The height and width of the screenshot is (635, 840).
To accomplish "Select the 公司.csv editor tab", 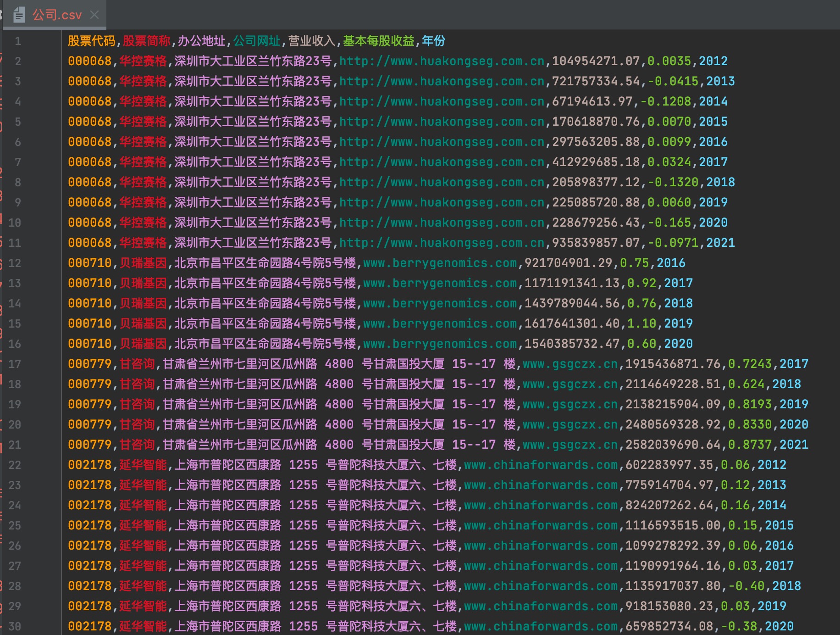I will tap(55, 15).
